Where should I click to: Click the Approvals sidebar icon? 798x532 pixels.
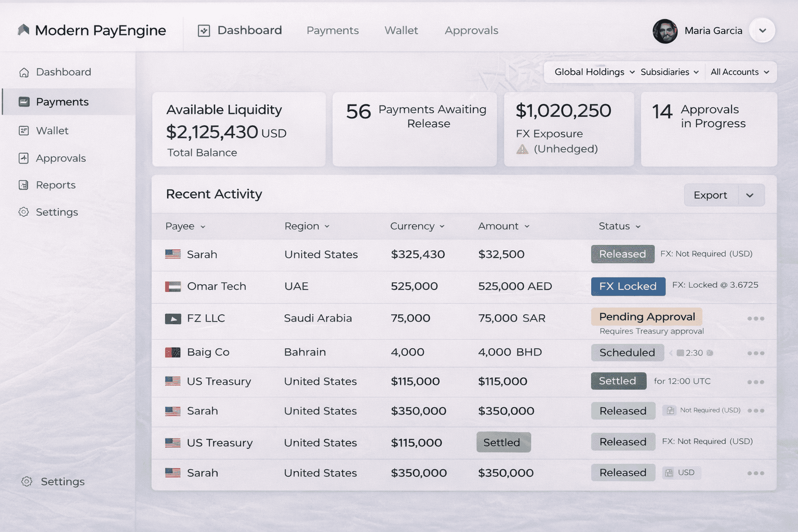click(x=24, y=158)
